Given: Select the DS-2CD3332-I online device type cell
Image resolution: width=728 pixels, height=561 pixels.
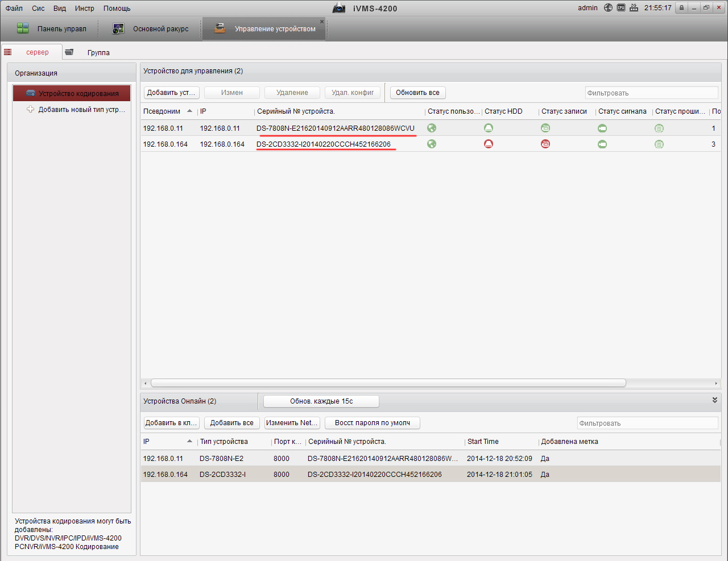Looking at the screenshot, I should [222, 475].
